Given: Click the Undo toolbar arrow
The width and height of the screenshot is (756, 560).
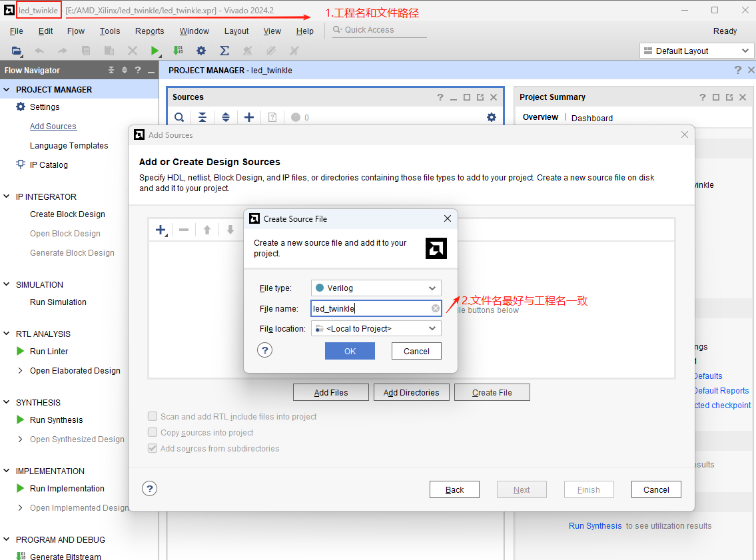Looking at the screenshot, I should click(x=39, y=51).
